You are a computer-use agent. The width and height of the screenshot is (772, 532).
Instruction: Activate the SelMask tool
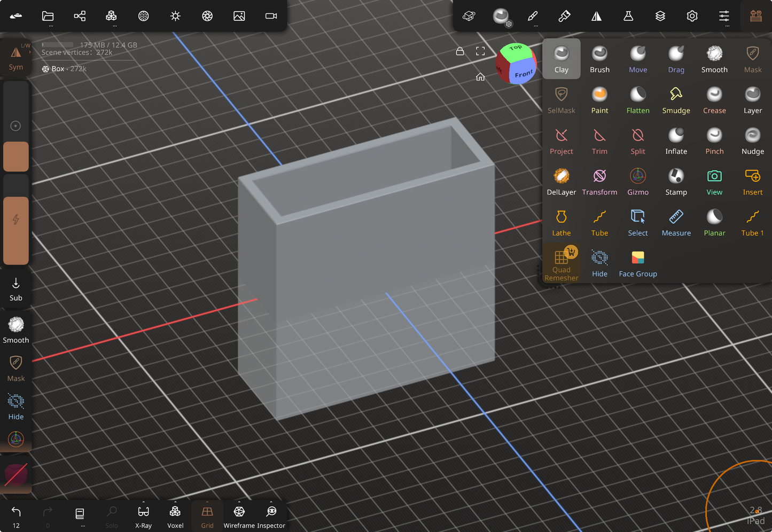(x=561, y=100)
